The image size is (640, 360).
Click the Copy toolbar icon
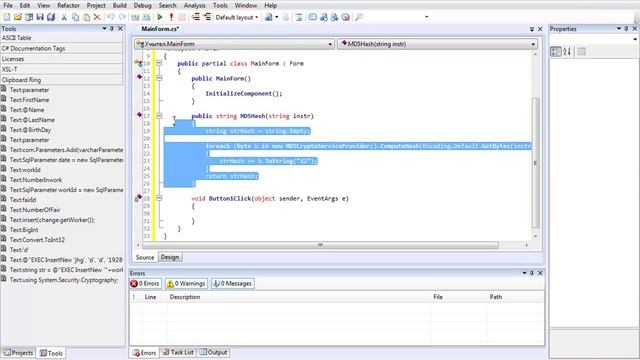coord(75,17)
